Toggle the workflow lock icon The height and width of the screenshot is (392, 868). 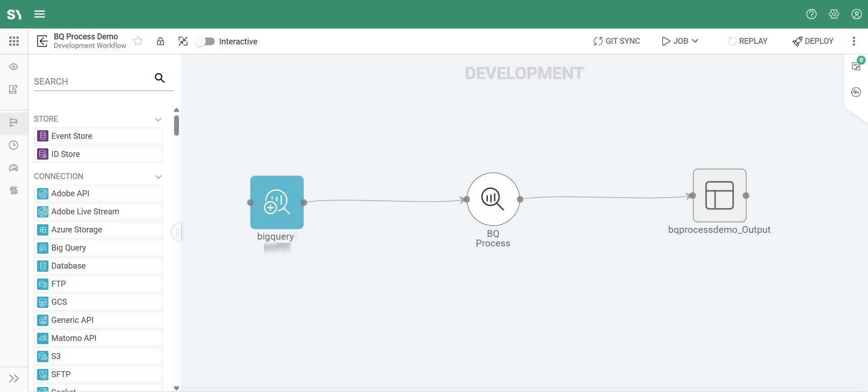click(x=160, y=41)
